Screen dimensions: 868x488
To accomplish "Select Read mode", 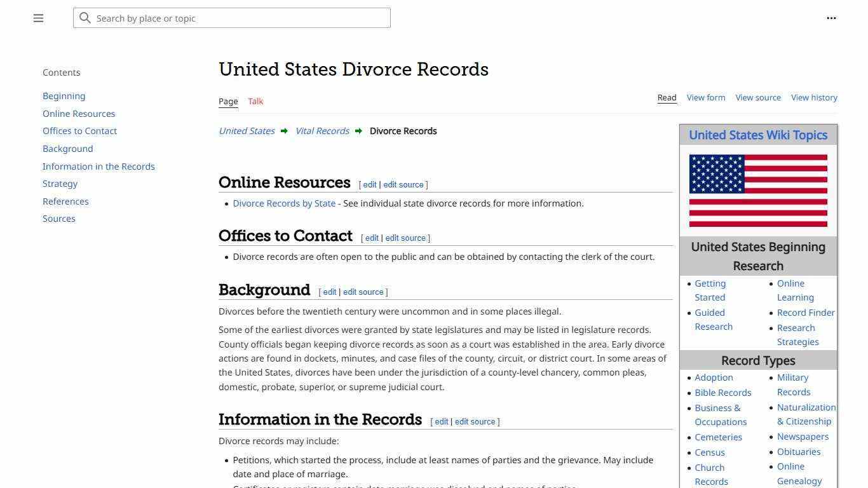I will [x=667, y=97].
